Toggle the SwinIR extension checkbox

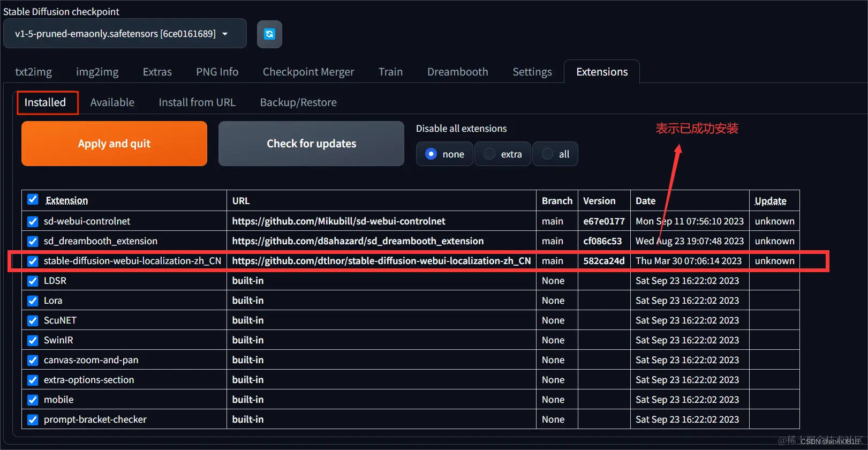(33, 340)
